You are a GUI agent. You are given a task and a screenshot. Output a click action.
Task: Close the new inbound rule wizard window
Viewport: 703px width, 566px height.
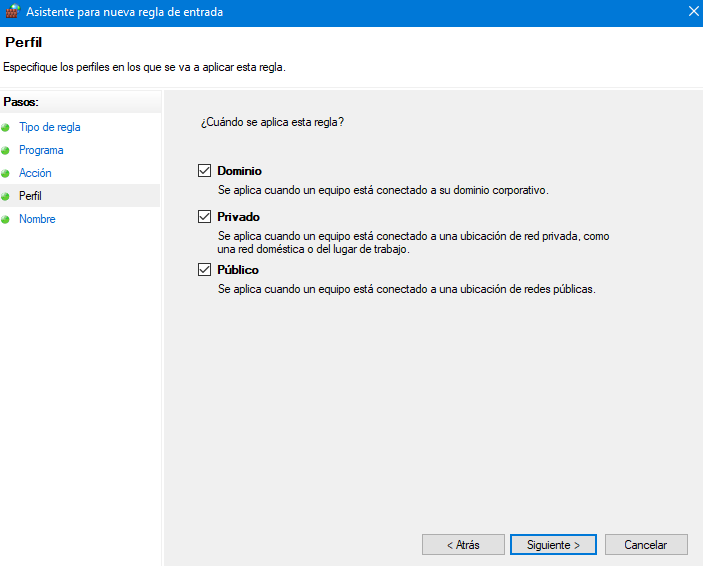point(693,12)
